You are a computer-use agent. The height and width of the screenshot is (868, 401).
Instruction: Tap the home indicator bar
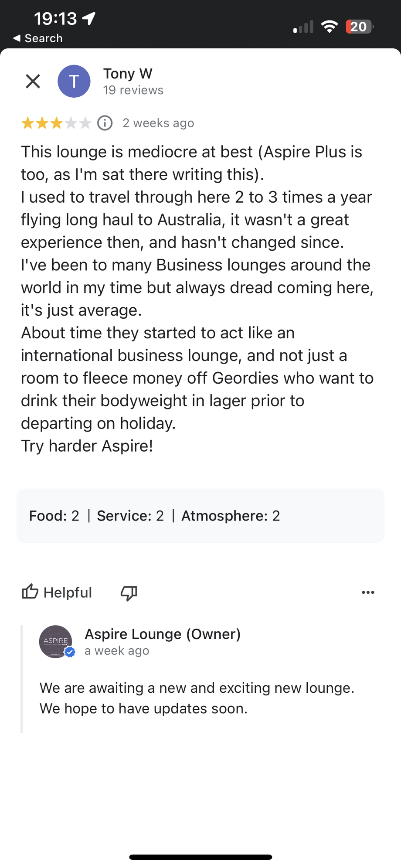pyautogui.click(x=200, y=857)
